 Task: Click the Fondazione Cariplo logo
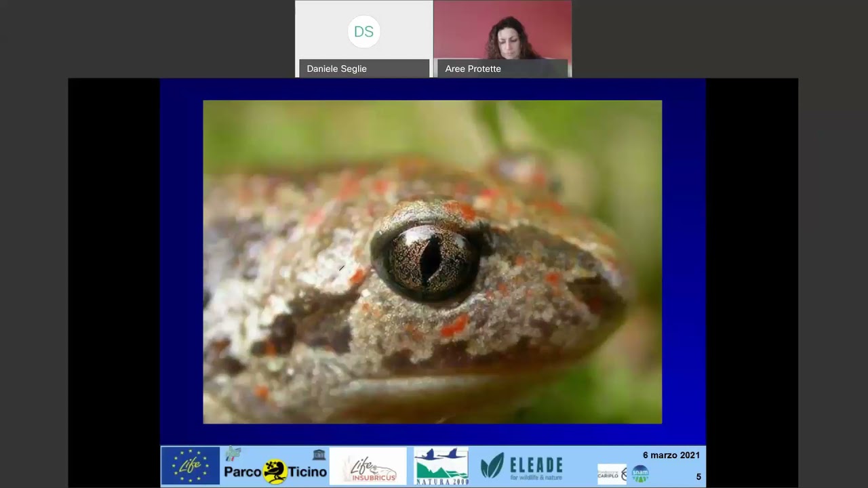(x=612, y=474)
